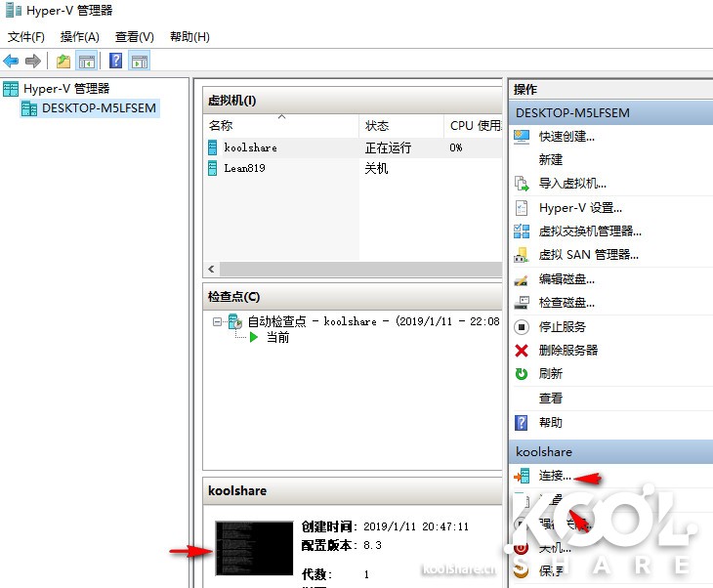The image size is (713, 588).
Task: Click 停止服务 action link
Action: pyautogui.click(x=563, y=326)
